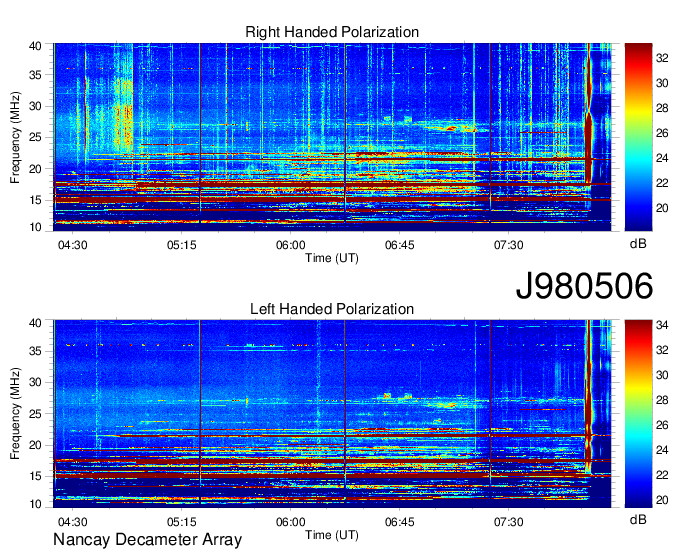Click the 15 MHz tick of right-handed plot
Image resolution: width=680 pixels, height=552 pixels.
click(x=35, y=200)
